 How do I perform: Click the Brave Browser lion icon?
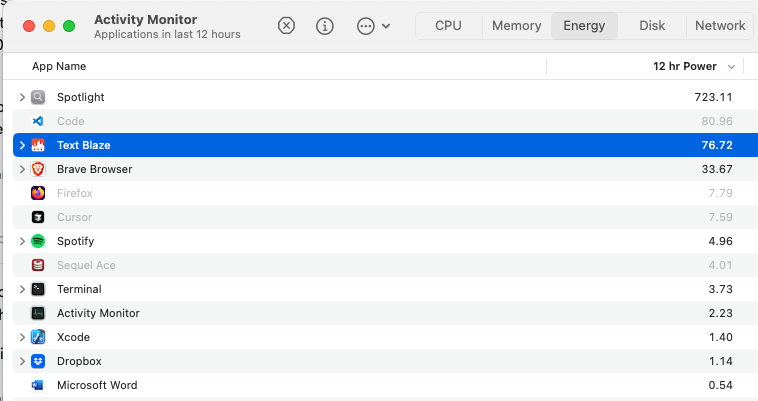click(x=38, y=169)
